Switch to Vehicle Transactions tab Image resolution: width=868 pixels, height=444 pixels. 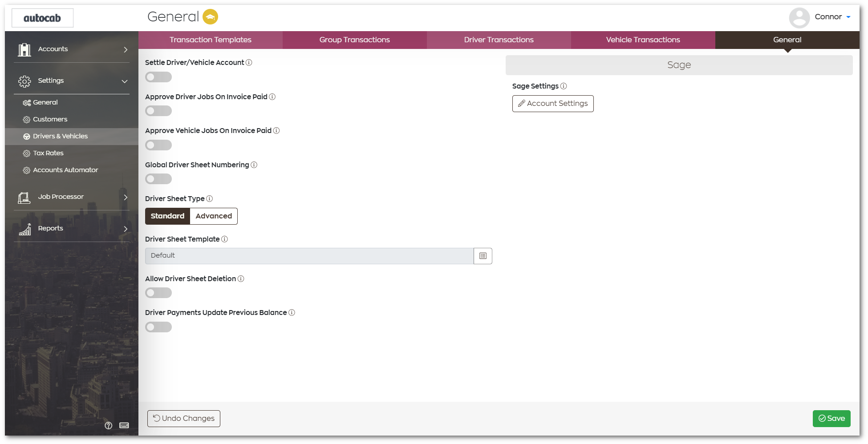click(643, 40)
